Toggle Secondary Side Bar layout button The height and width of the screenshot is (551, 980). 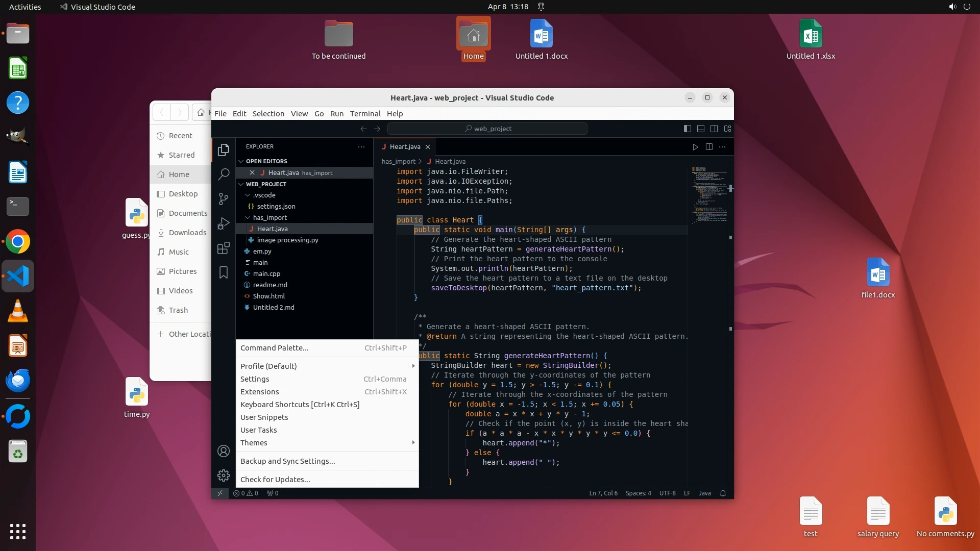click(x=714, y=129)
